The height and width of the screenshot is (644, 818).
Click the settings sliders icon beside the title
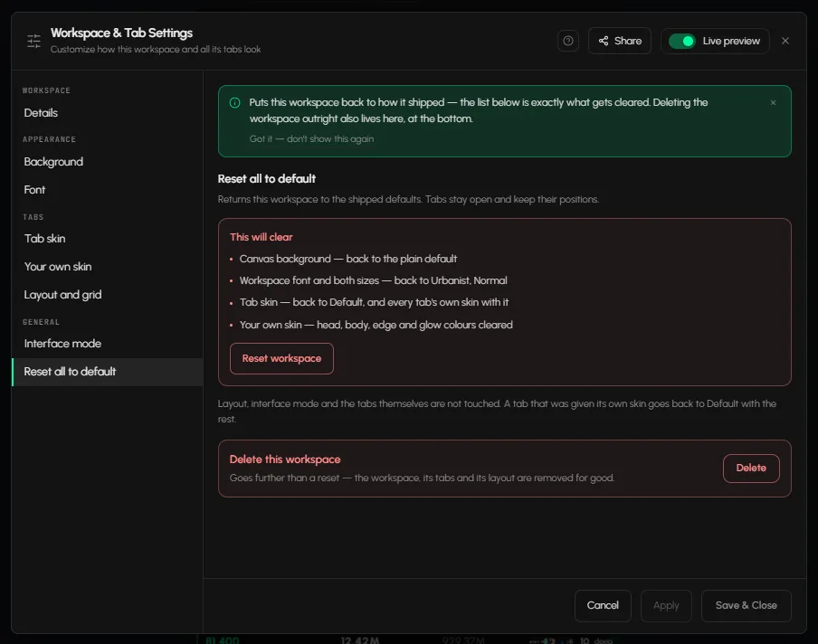pos(33,41)
